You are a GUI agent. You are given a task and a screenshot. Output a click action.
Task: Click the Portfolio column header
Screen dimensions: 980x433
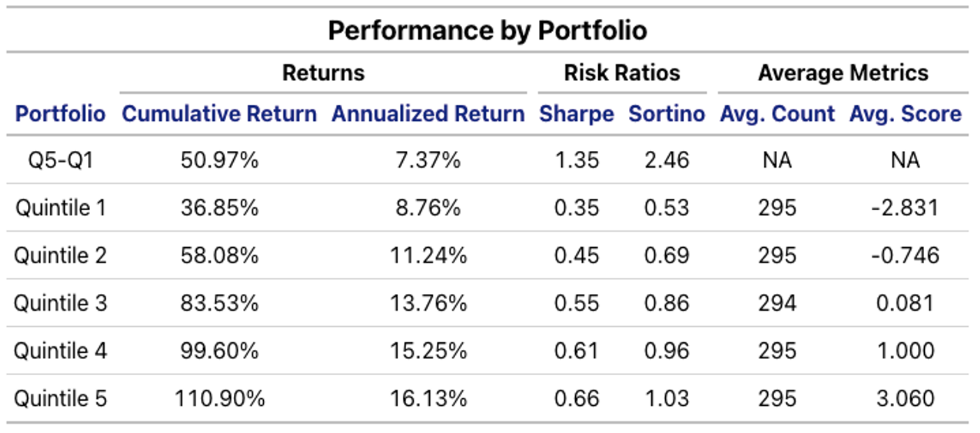(61, 114)
